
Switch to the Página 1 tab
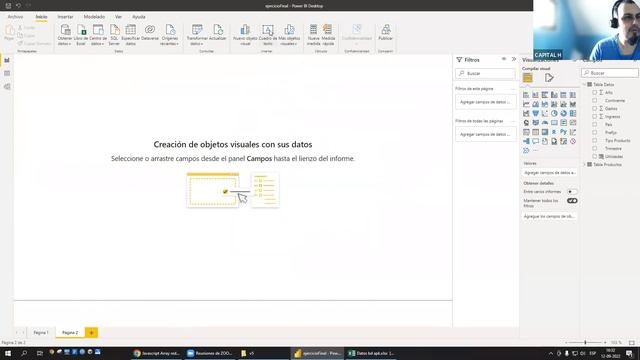click(x=41, y=333)
